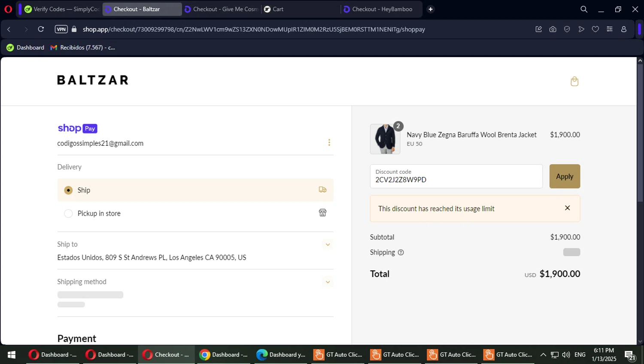The image size is (644, 364).
Task: Click the Los Angeles shipping address text
Action: pyautogui.click(x=152, y=257)
